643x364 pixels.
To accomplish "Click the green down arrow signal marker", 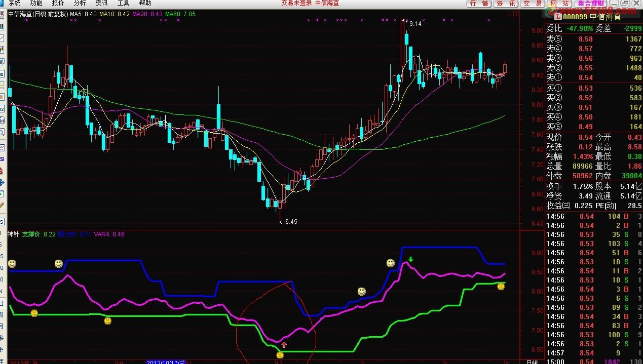I will [x=411, y=260].
